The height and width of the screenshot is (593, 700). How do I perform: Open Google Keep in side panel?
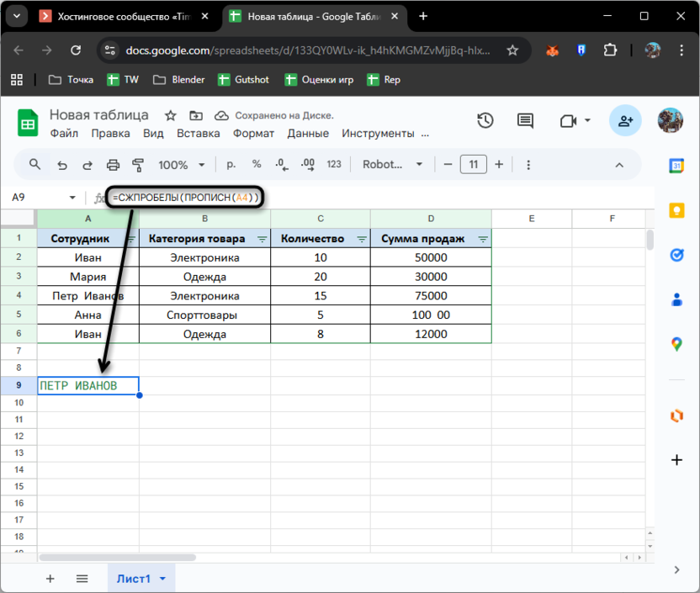click(676, 210)
